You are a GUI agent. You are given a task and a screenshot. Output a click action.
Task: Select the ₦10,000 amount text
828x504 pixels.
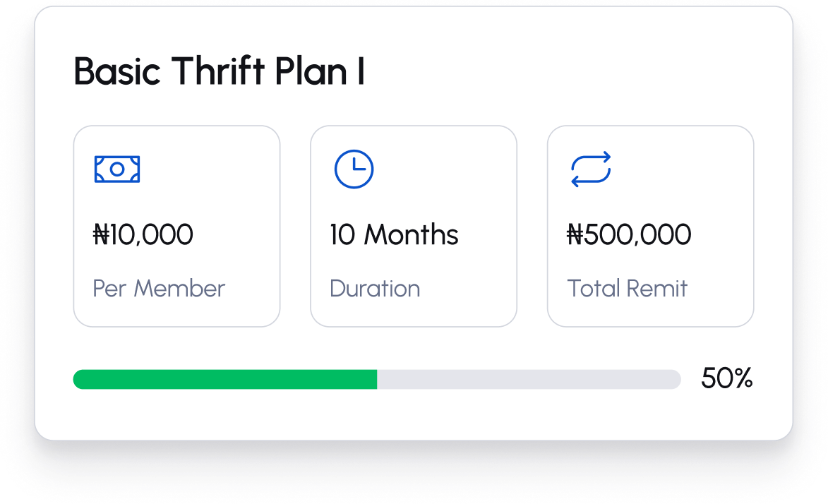(143, 235)
